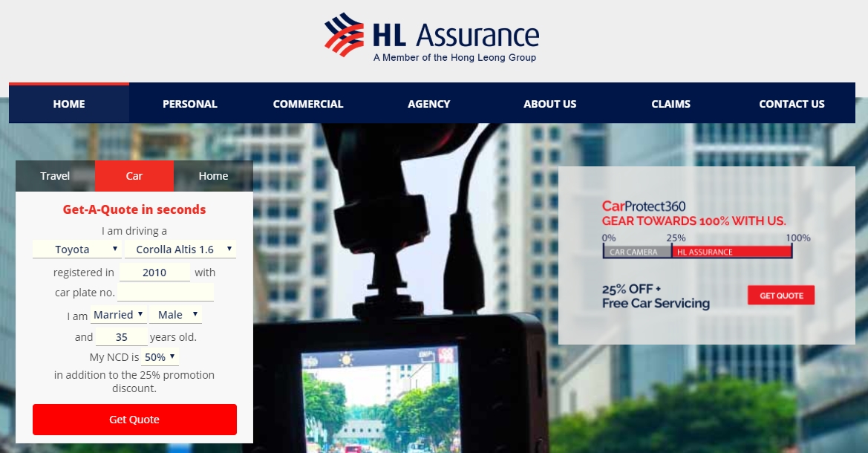
Task: Expand the Toyota car make dropdown
Action: 76,250
